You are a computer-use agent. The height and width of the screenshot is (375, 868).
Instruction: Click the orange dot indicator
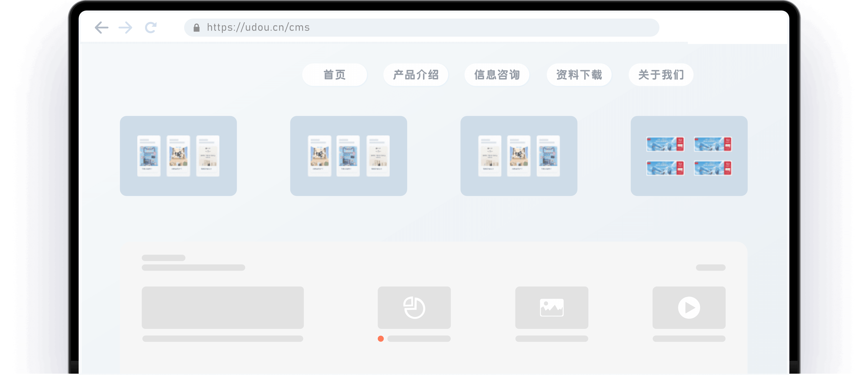(381, 339)
